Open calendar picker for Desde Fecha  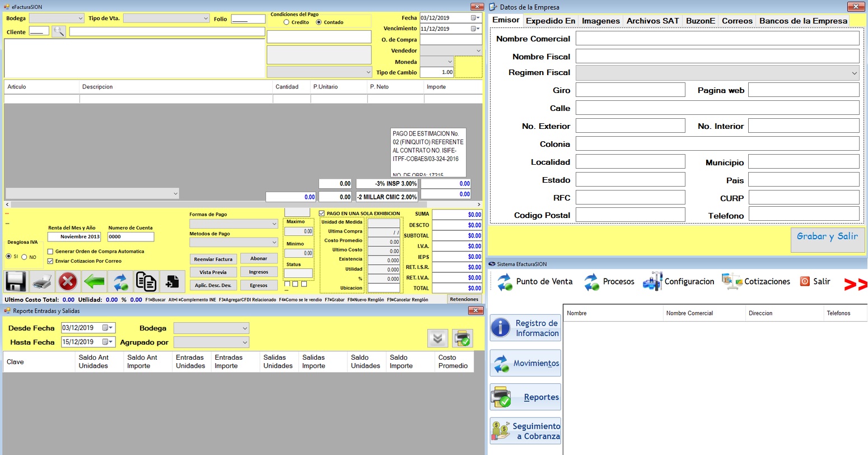click(x=108, y=328)
